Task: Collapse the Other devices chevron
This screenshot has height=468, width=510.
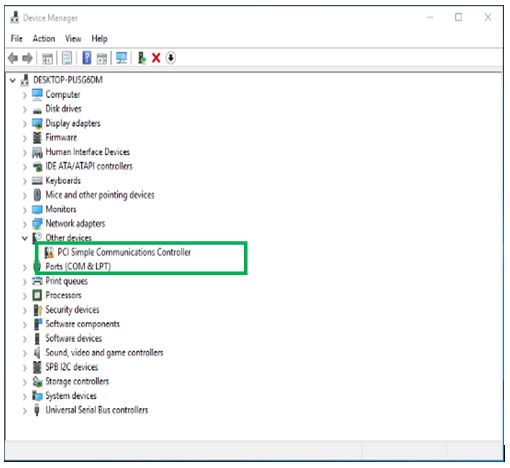Action: [25, 238]
